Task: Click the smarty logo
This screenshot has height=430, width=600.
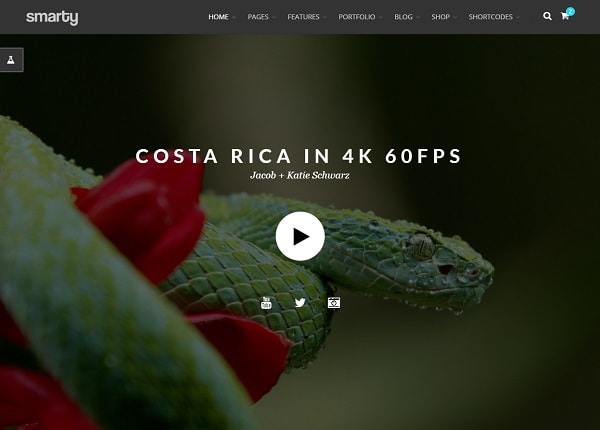Action: point(52,17)
